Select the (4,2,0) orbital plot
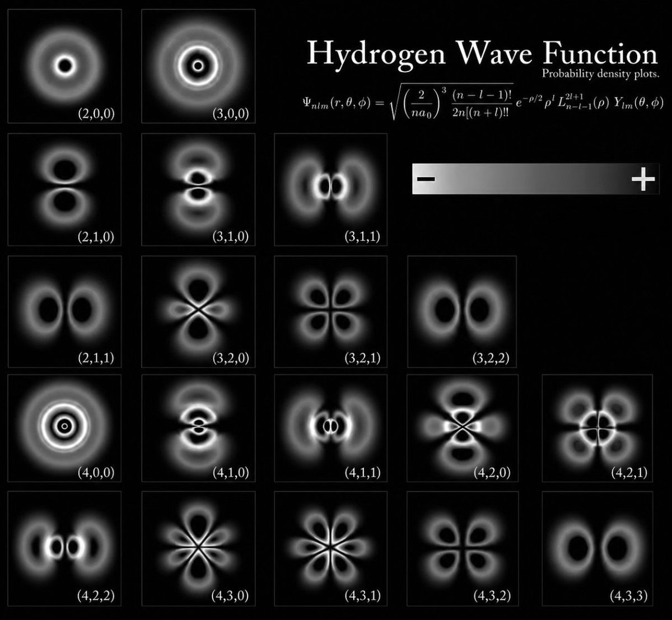This screenshot has height=620, width=672. click(462, 428)
